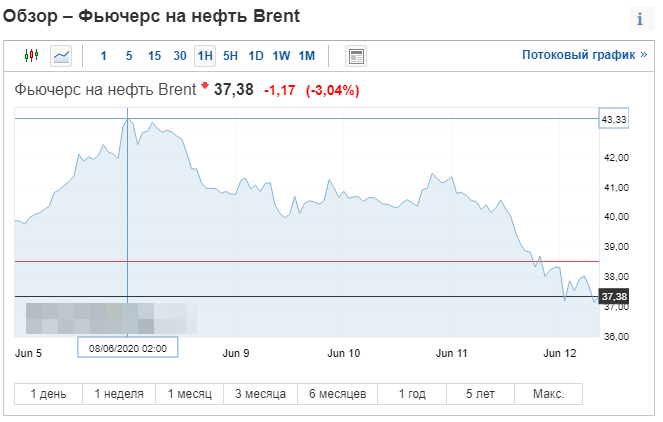Image resolution: width=663 pixels, height=422 pixels.
Task: Choose the 30-minute interval
Action: [180, 56]
